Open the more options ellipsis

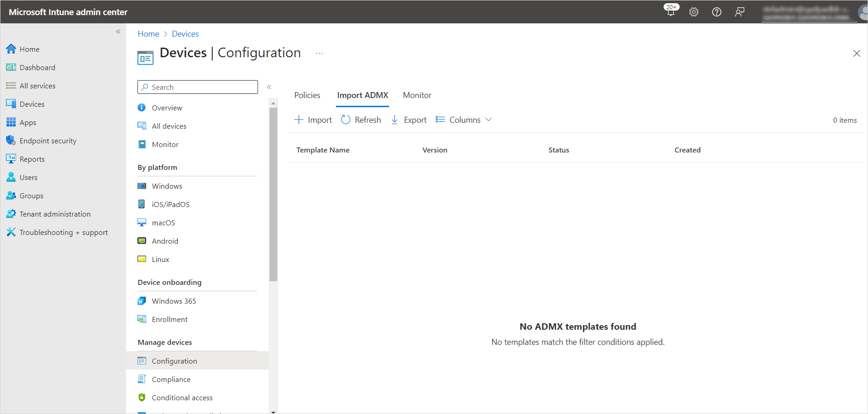click(x=319, y=54)
